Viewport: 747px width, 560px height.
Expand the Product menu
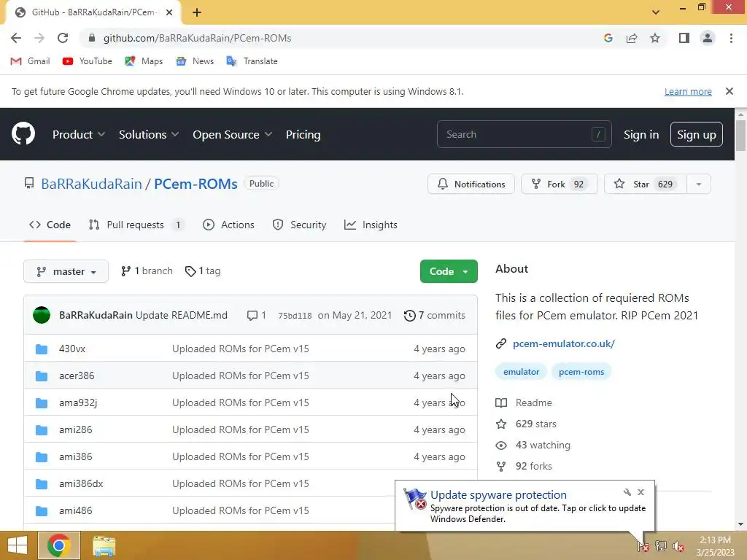tap(79, 135)
